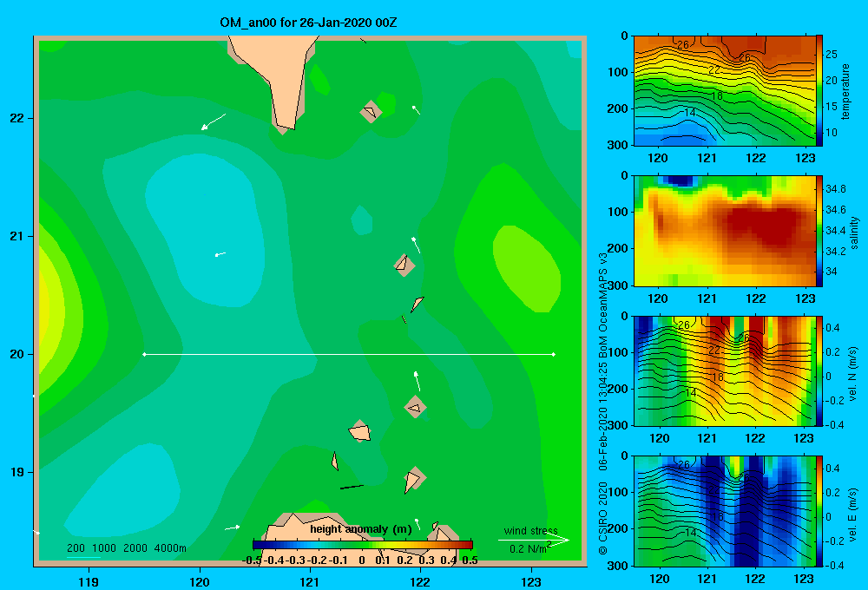Viewport: 868px width, 590px height.
Task: Click depth label '300' on salinity panel
Action: click(618, 285)
